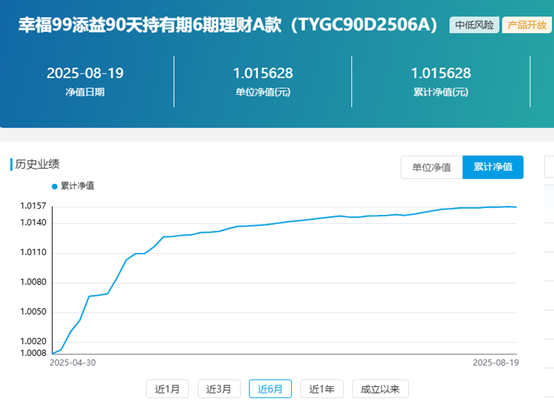Select the 累计净值 chart view
Viewport: 554px width, 405px height.
(493, 167)
